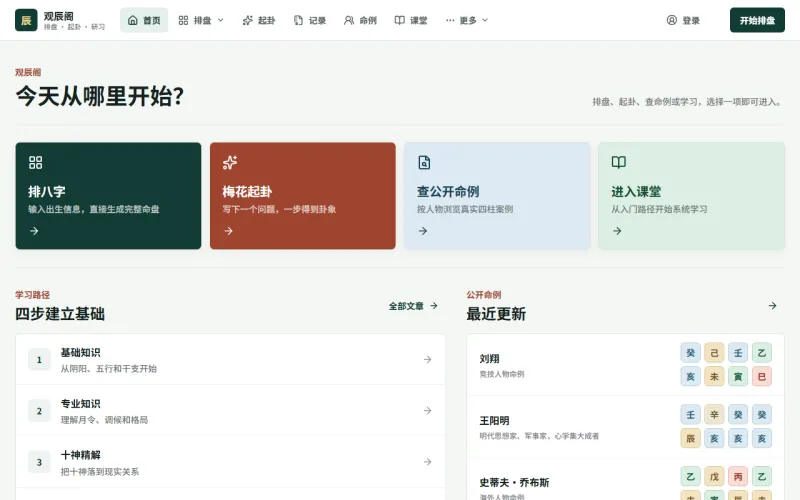The image size is (800, 500).
Task: Open step 1 基础知识 row
Action: (x=230, y=360)
